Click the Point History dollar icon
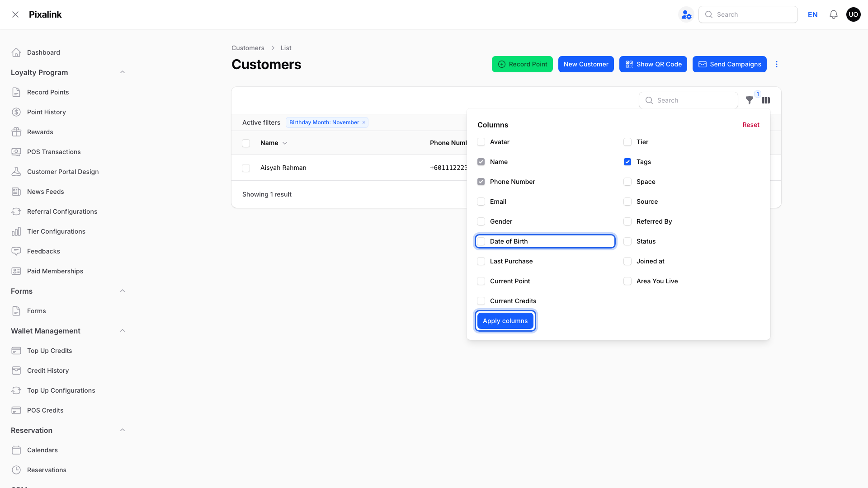This screenshot has width=868, height=488. (16, 112)
